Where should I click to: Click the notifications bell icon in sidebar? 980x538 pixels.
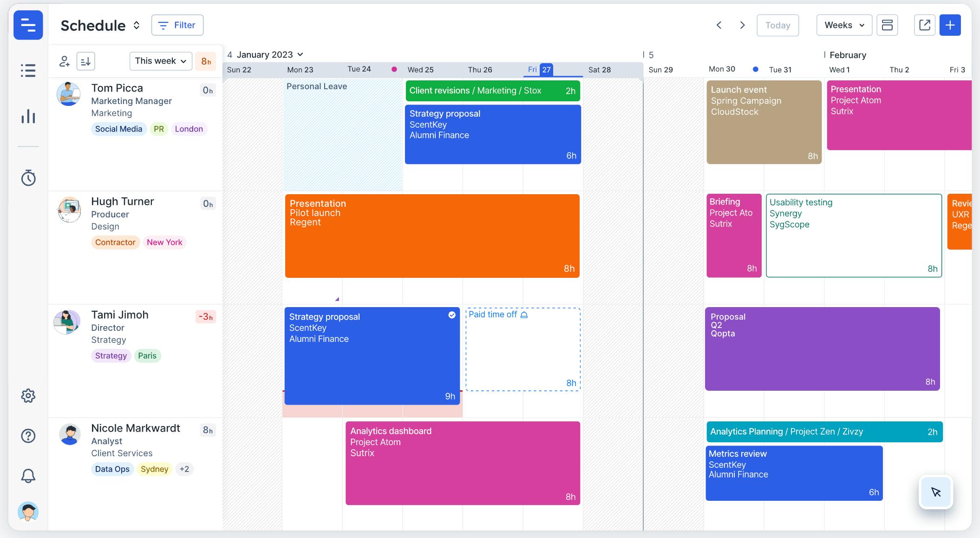tap(28, 476)
